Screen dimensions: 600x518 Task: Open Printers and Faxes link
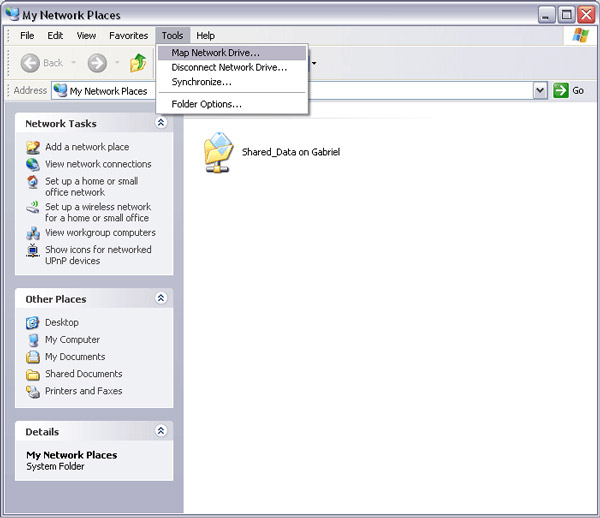point(84,391)
